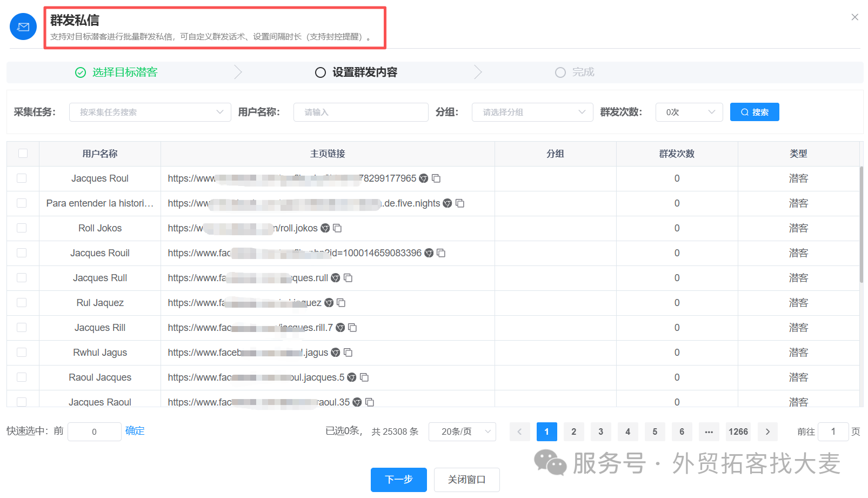Check the Rul Jaquez row checkbox
Viewport: 868px width, 498px height.
point(22,303)
